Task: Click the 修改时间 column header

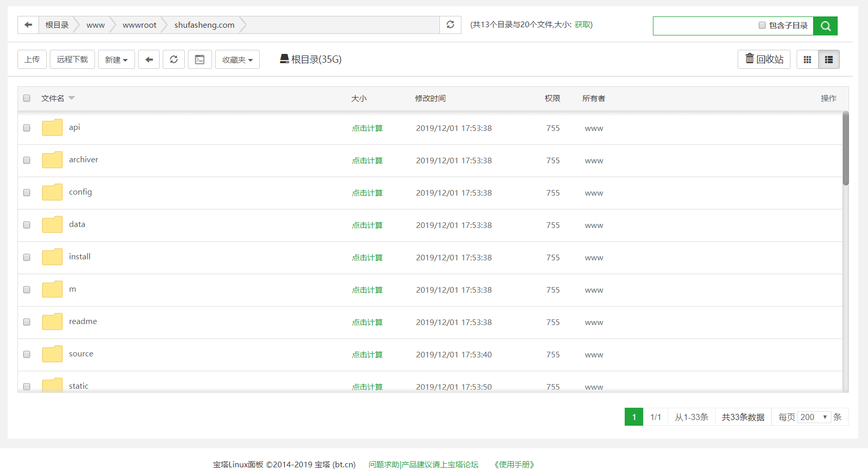Action: coord(430,99)
